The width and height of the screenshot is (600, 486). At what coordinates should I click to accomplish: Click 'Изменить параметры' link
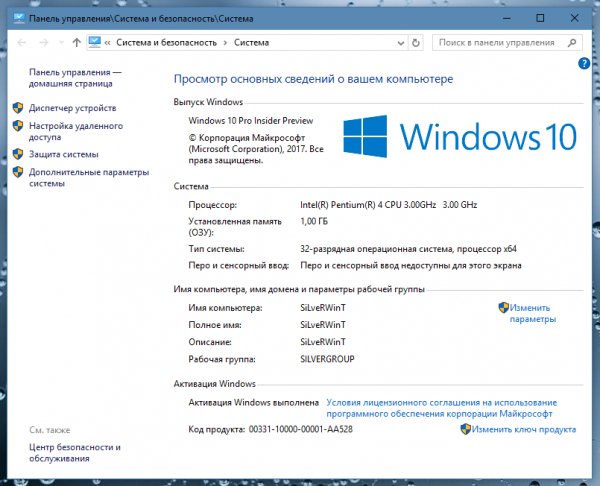532,313
